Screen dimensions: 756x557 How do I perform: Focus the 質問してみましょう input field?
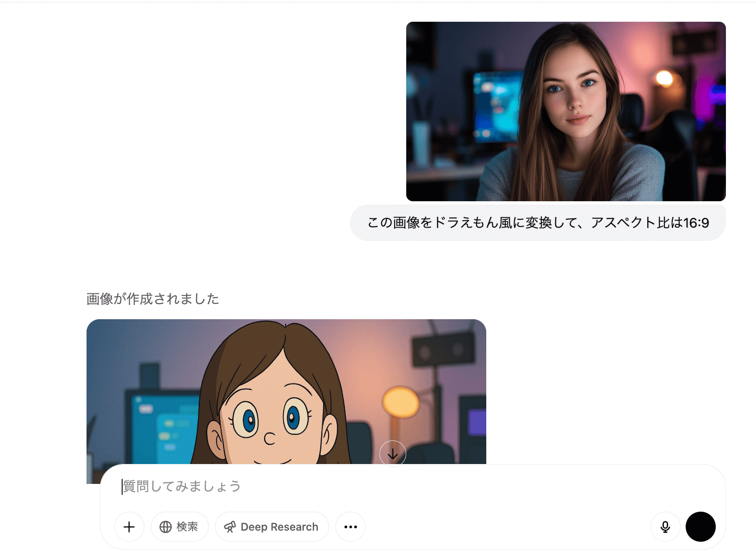pyautogui.click(x=370, y=487)
